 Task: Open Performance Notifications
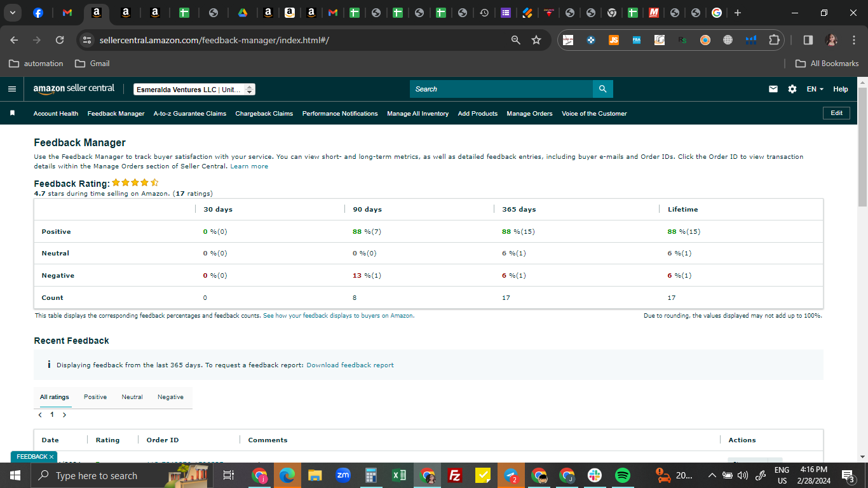click(x=340, y=113)
